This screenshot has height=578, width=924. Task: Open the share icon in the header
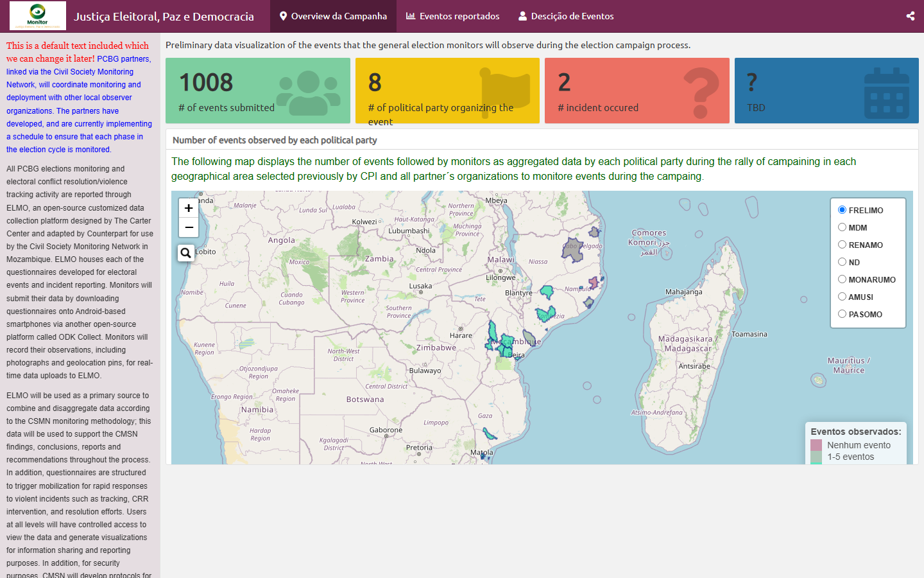pyautogui.click(x=910, y=16)
